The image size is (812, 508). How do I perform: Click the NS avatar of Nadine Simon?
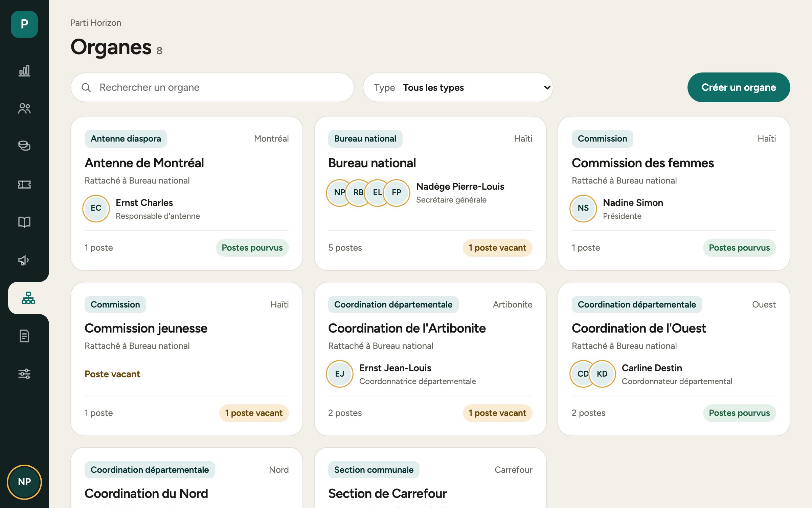click(583, 208)
